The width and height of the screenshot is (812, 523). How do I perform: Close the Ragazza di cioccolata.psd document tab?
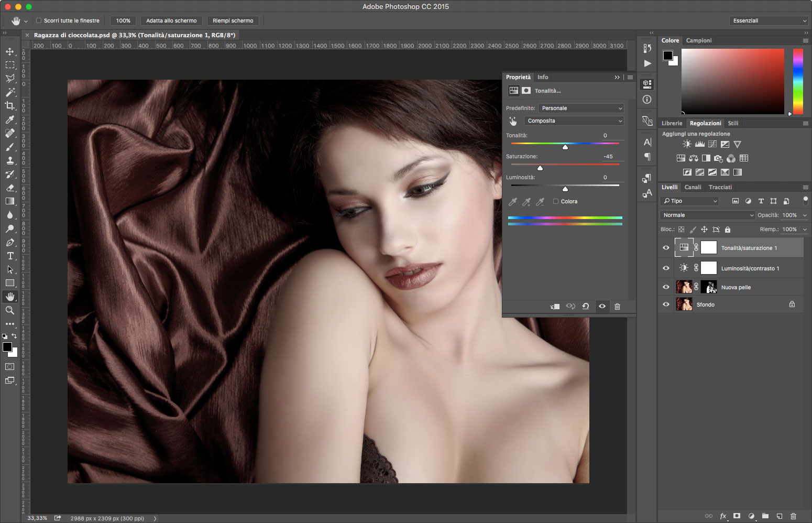coord(27,35)
